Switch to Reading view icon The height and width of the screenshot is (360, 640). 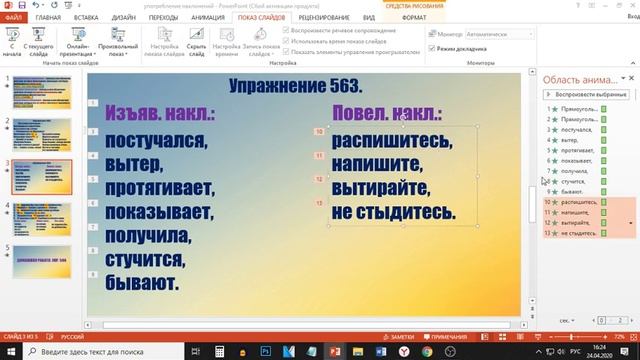520,337
